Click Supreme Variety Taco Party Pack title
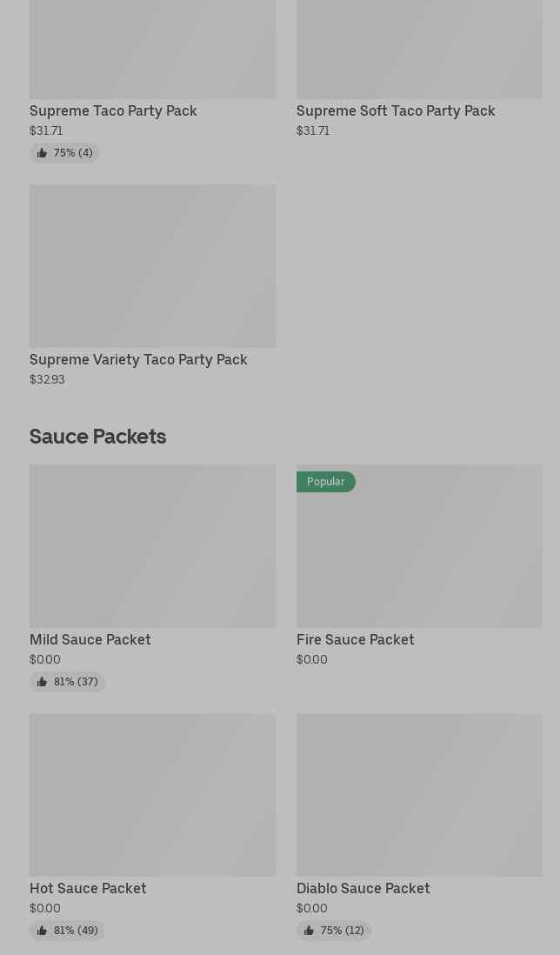 click(x=138, y=359)
